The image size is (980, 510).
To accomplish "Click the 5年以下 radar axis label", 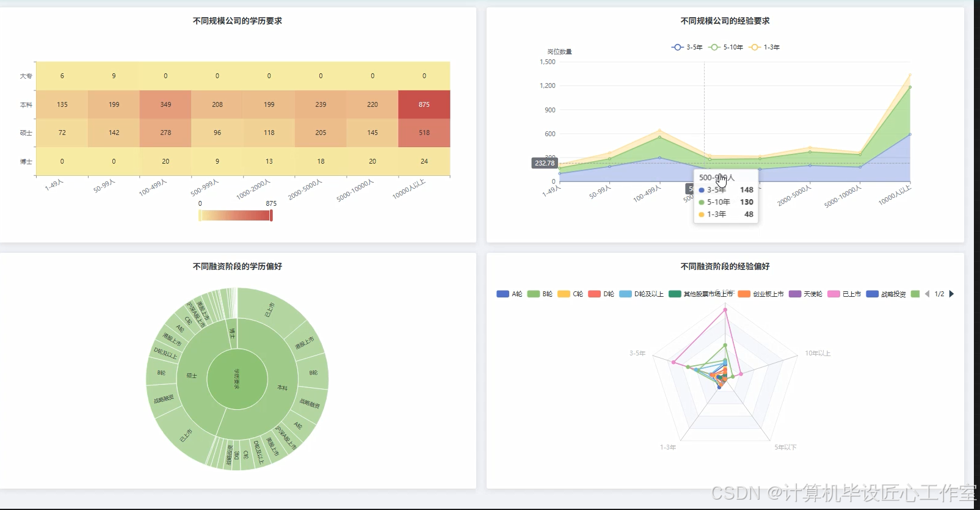I will point(785,447).
